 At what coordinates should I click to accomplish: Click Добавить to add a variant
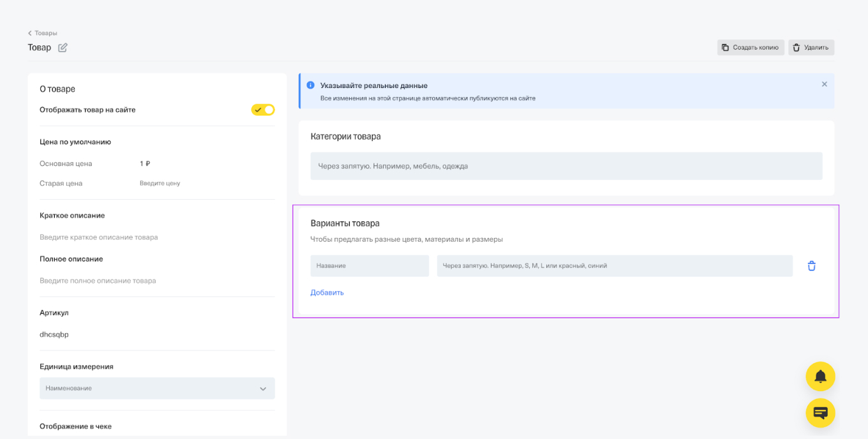coord(326,292)
